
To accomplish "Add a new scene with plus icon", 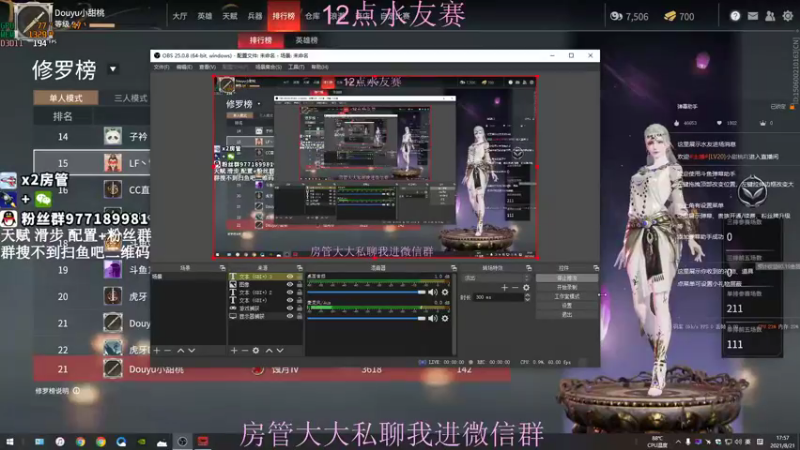I will coord(157,351).
